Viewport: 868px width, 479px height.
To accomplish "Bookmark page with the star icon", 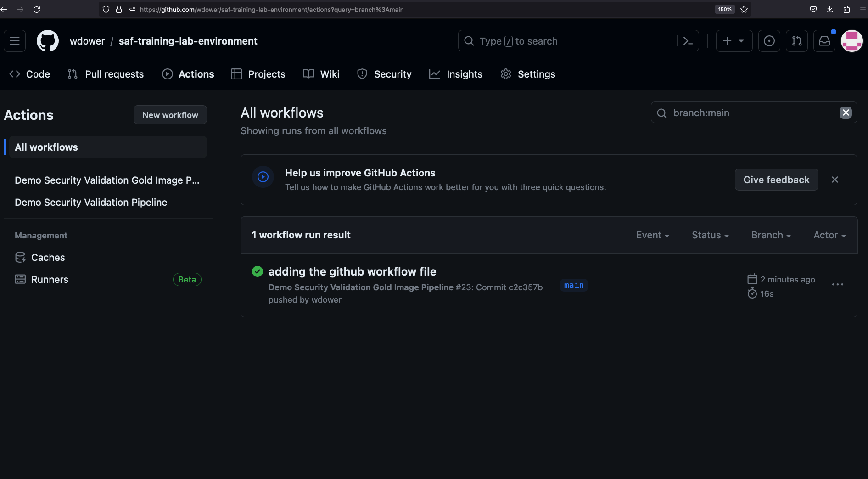I will click(744, 9).
